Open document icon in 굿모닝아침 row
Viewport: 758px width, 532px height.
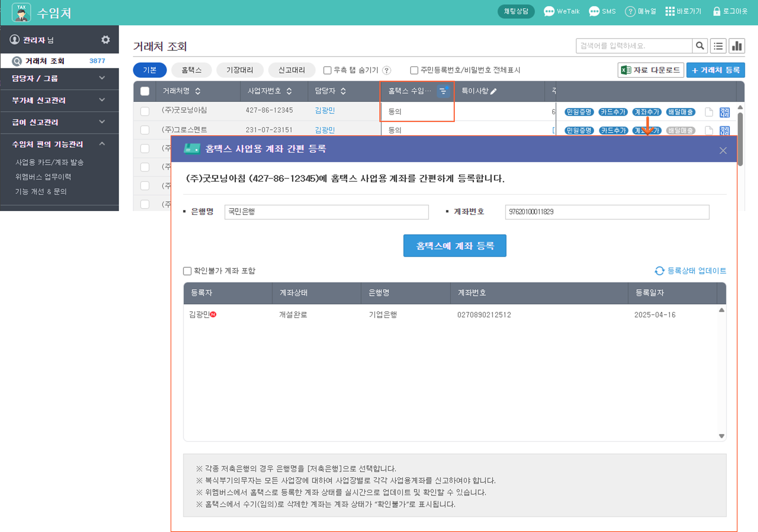point(709,112)
